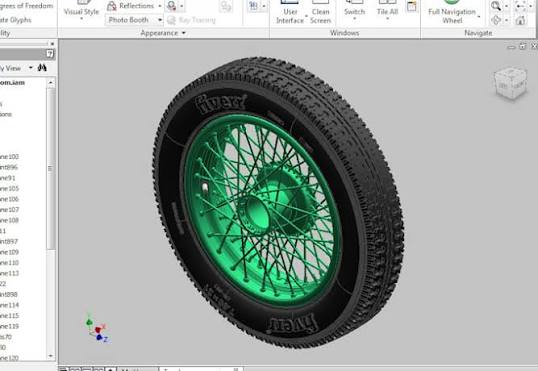Select the tree item ending in 'ne113'
538x371 pixels.
point(9,274)
